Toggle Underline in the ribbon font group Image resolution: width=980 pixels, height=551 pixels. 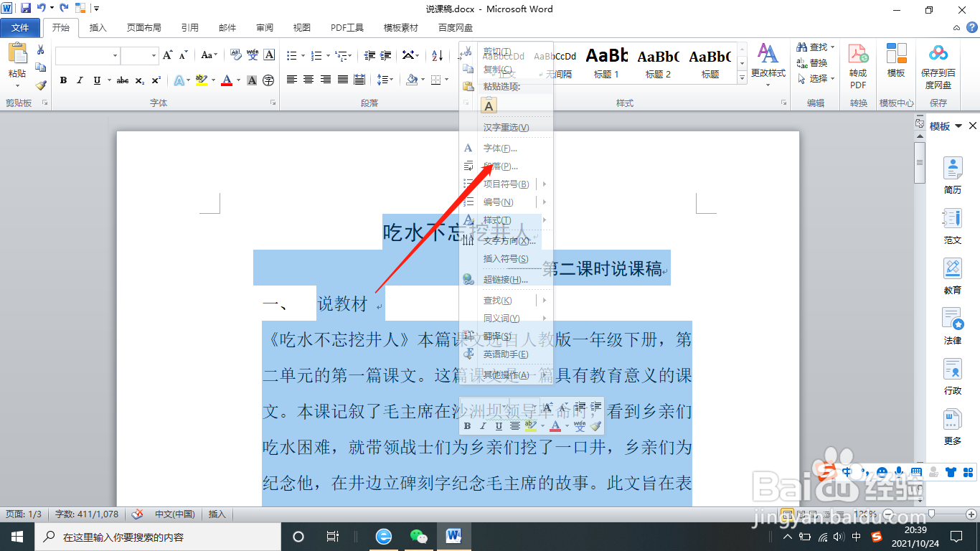[x=97, y=80]
